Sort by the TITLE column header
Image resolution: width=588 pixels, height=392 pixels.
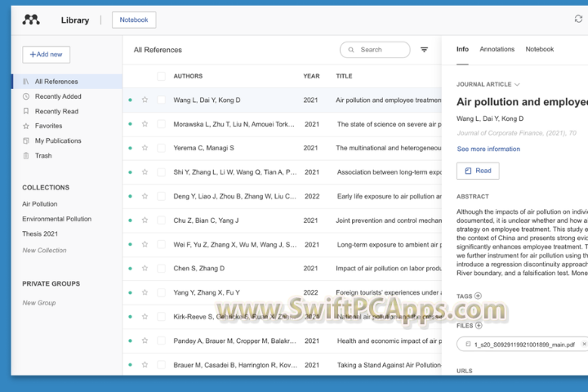point(344,76)
